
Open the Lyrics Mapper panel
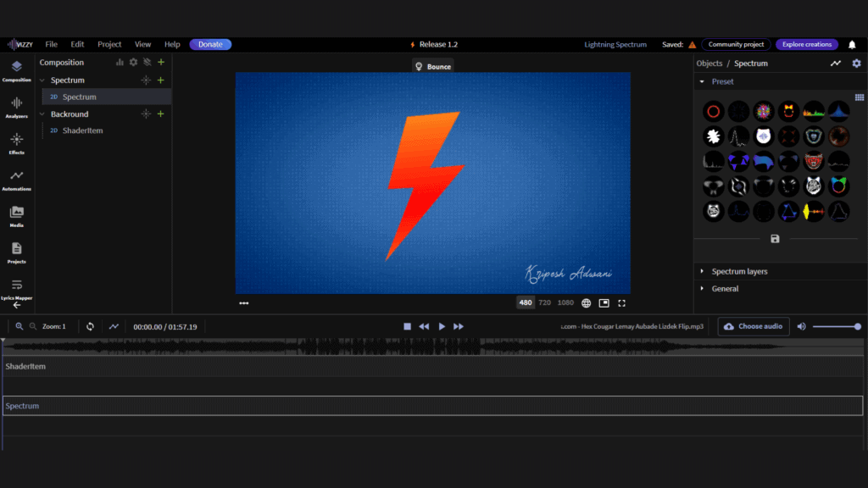[16, 288]
